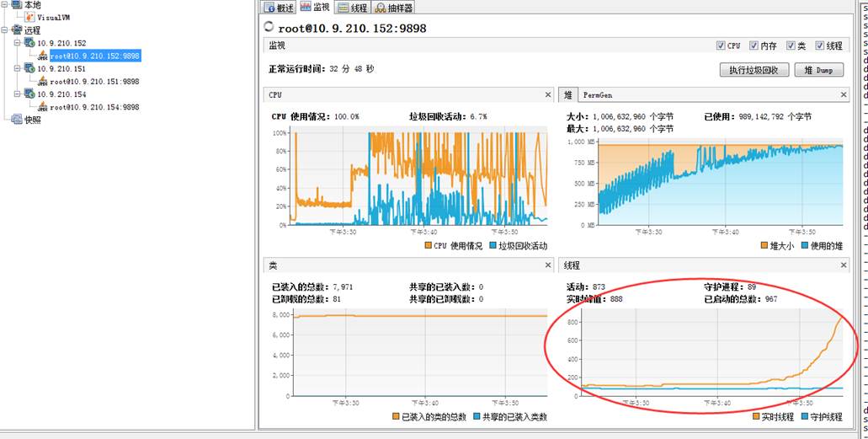Screen dimensions: 868x439
Task: Click the 已装入的总数 7,971 value
Action: point(343,287)
